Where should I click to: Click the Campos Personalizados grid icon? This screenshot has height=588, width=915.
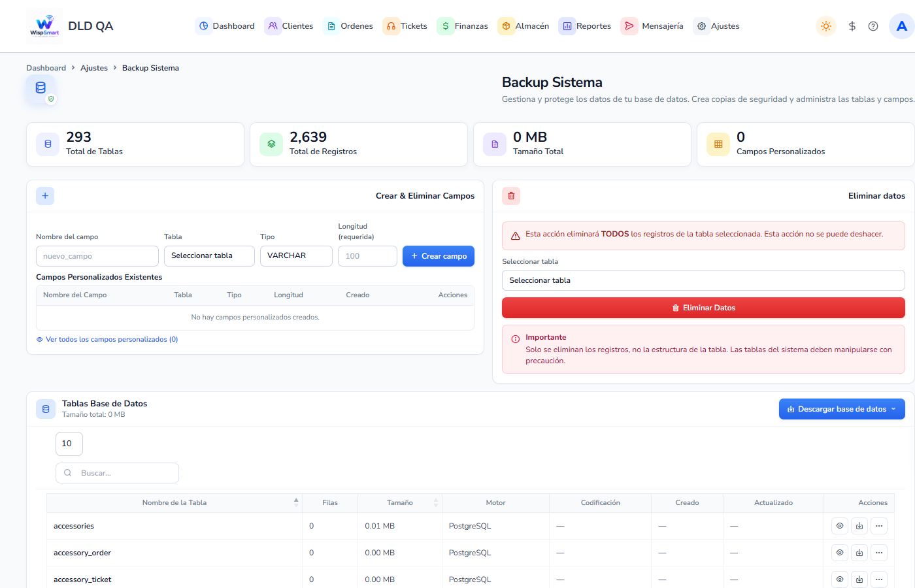click(718, 144)
